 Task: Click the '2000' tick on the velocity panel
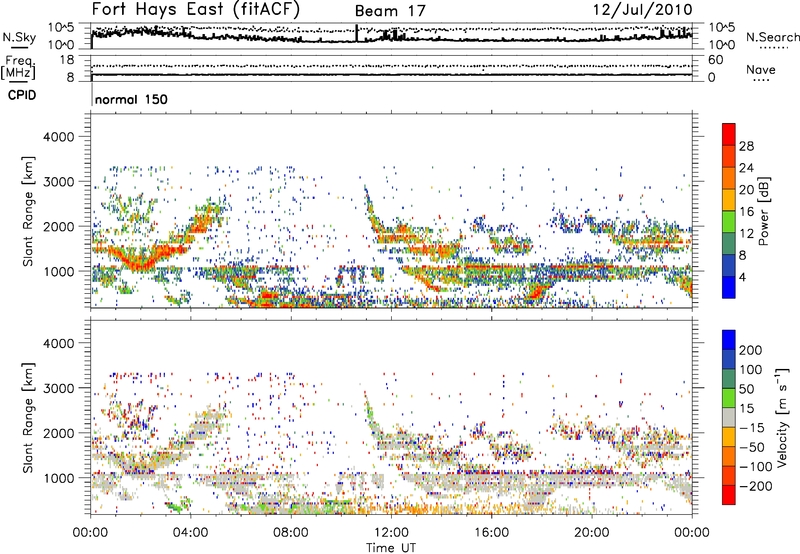pyautogui.click(x=59, y=433)
